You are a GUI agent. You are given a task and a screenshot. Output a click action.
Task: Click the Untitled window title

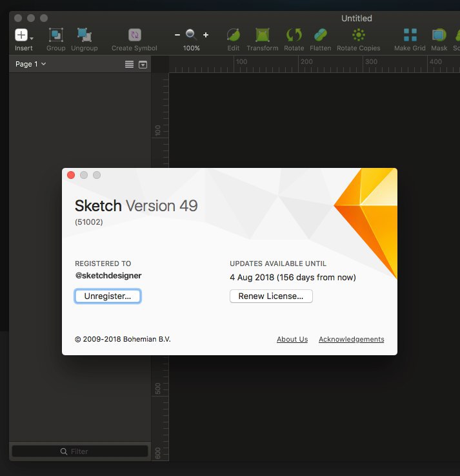pos(357,18)
